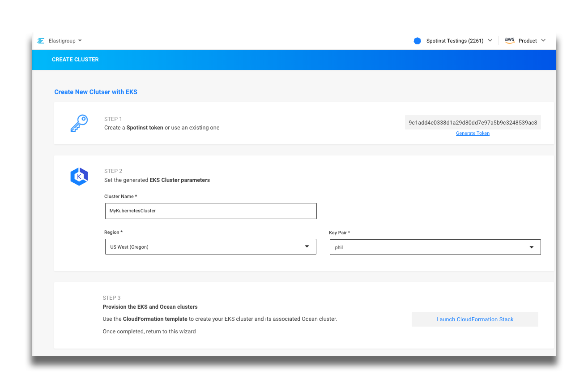Click the Create New Cluster with EKS heading

96,92
